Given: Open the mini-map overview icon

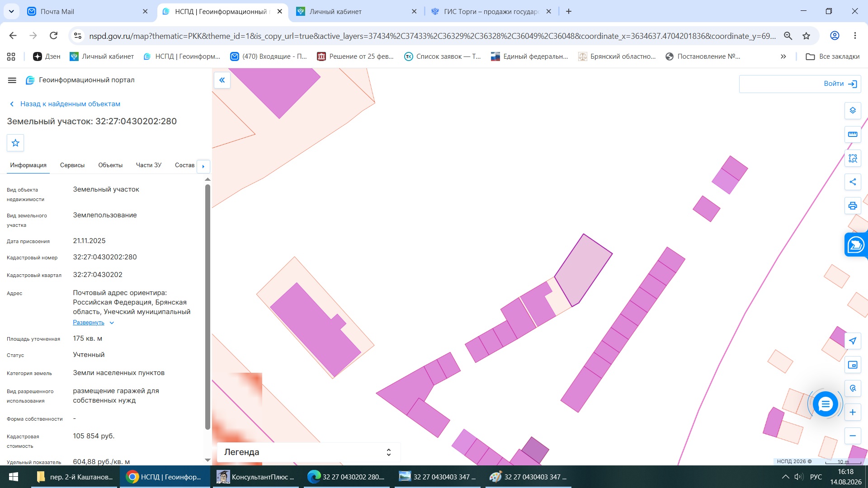Looking at the screenshot, I should (x=853, y=365).
